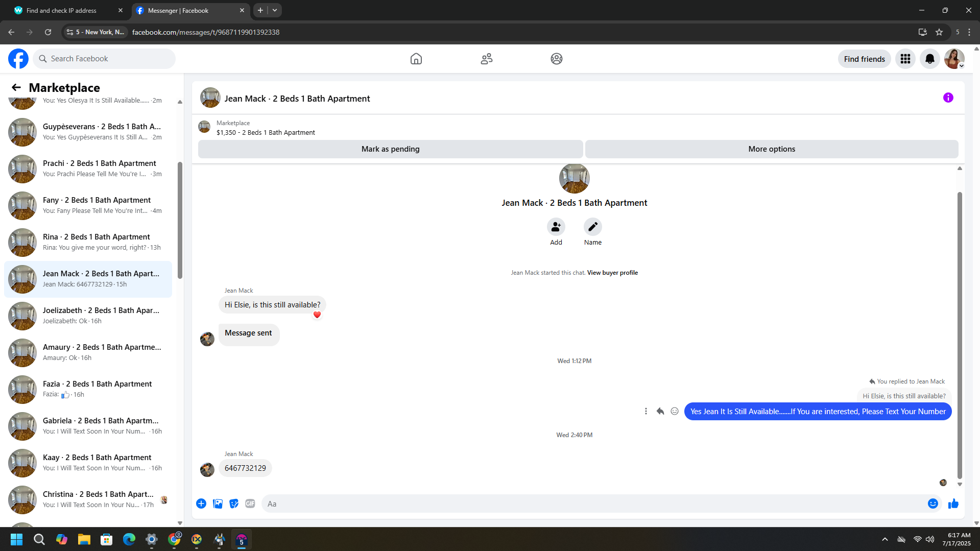Open the Groups icon in top navigation

[557, 59]
